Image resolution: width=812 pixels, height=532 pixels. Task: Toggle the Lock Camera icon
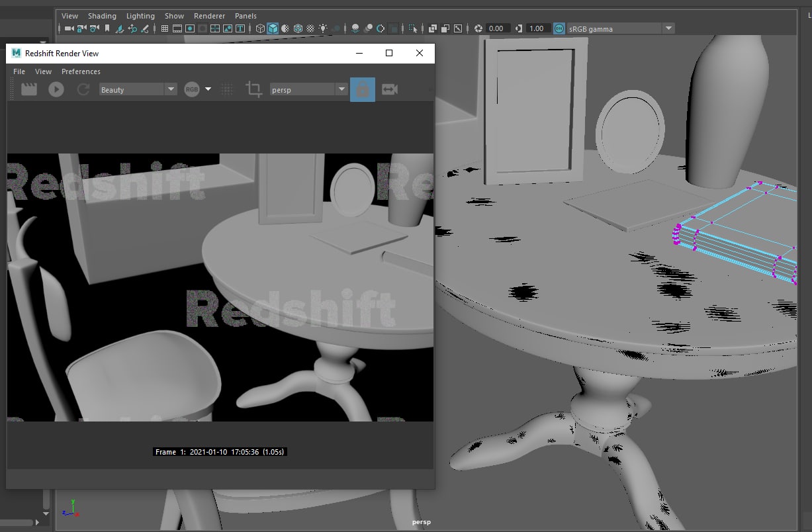[x=81, y=28]
